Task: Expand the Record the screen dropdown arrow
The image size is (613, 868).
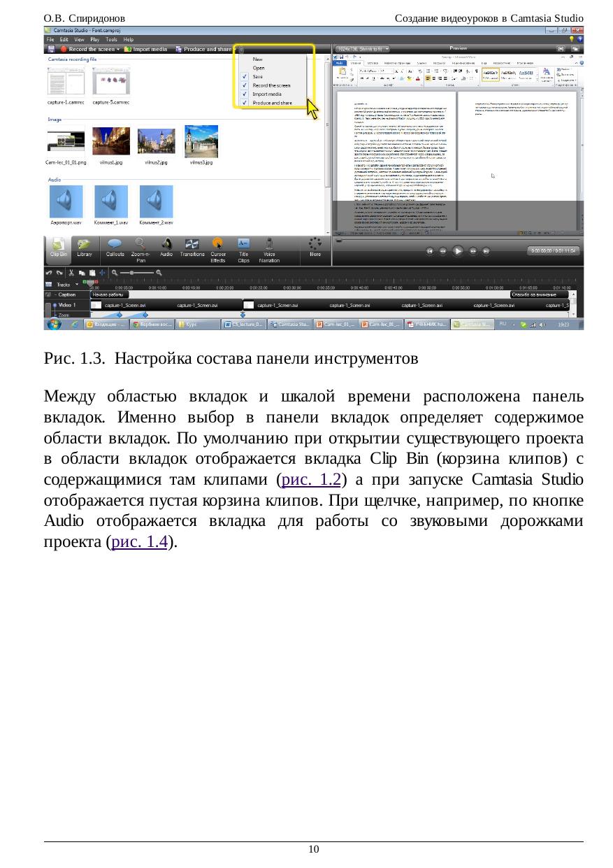Action: [118, 50]
